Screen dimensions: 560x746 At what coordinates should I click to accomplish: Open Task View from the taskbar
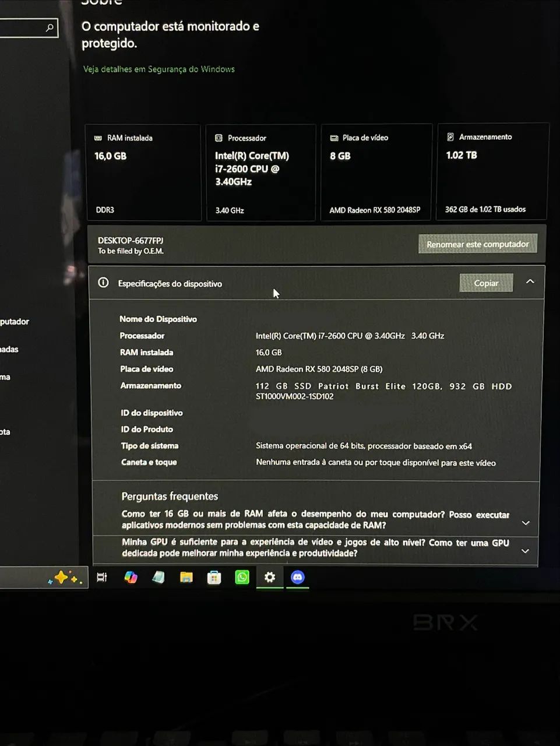pos(102,578)
